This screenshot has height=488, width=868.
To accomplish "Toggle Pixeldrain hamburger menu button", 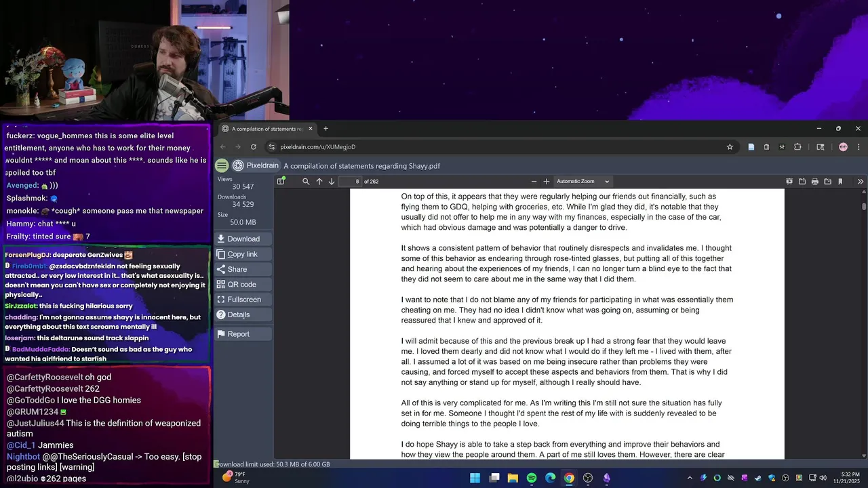I will 222,165.
